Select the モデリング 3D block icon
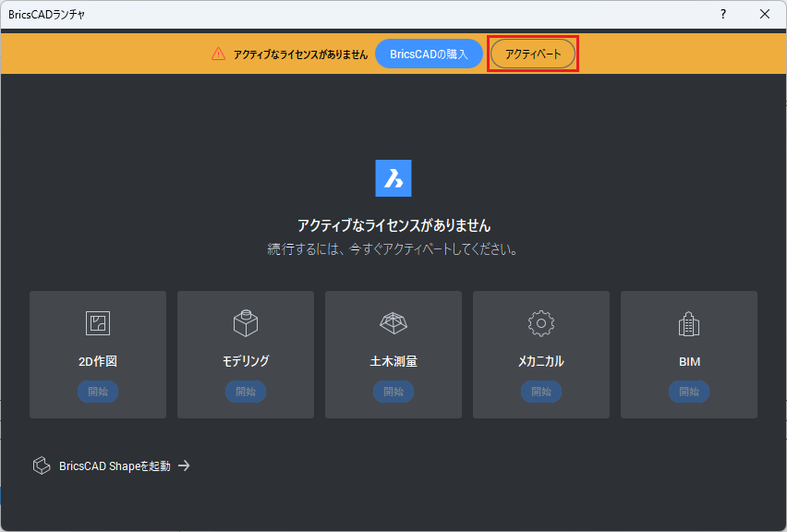The height and width of the screenshot is (532, 787). tap(246, 323)
